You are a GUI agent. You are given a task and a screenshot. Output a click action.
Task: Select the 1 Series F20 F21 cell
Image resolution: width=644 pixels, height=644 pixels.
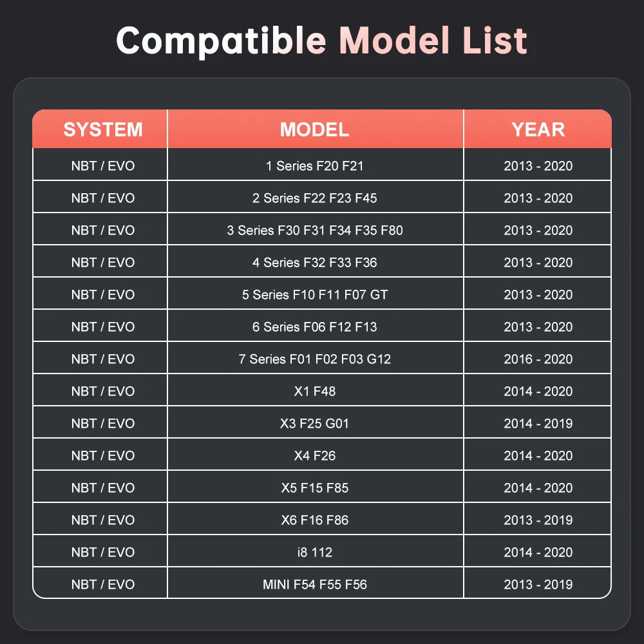[x=316, y=164]
